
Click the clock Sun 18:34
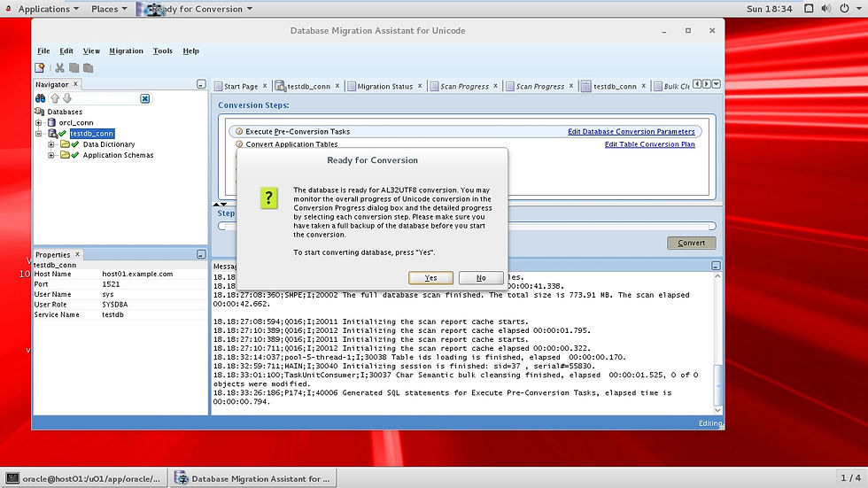[769, 9]
